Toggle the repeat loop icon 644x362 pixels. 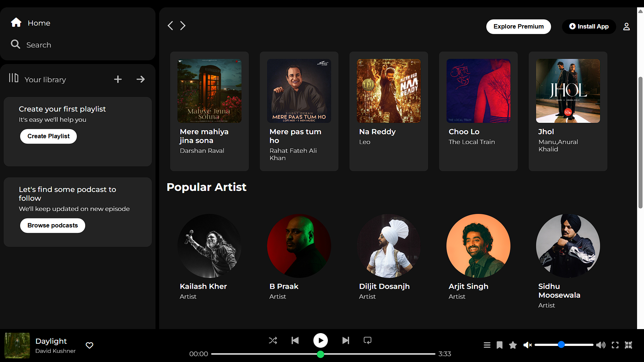[x=367, y=341]
